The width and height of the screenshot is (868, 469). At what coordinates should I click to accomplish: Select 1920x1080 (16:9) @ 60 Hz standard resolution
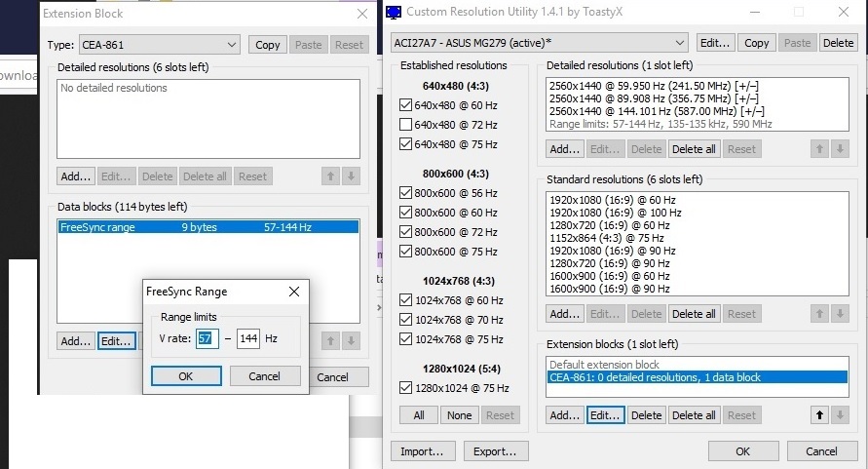612,200
